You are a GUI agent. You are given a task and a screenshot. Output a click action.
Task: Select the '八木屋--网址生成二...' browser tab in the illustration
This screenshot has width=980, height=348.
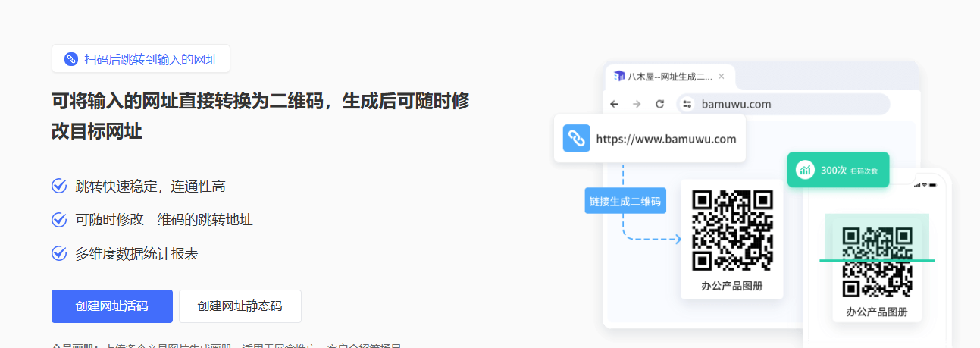pos(670,77)
